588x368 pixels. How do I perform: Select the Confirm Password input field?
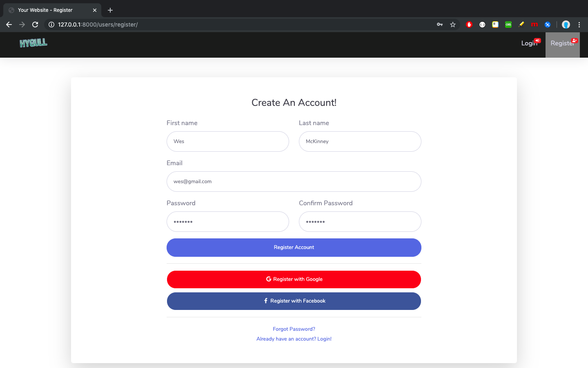(360, 222)
